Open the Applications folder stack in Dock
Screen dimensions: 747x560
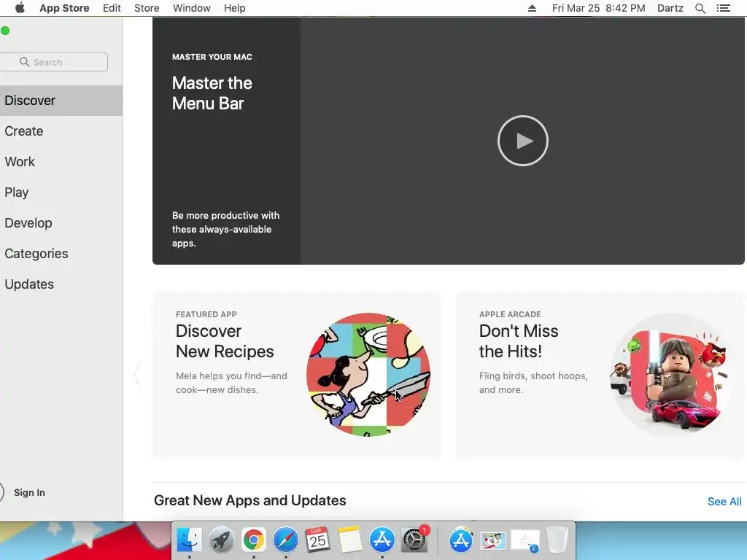pyautogui.click(x=461, y=540)
